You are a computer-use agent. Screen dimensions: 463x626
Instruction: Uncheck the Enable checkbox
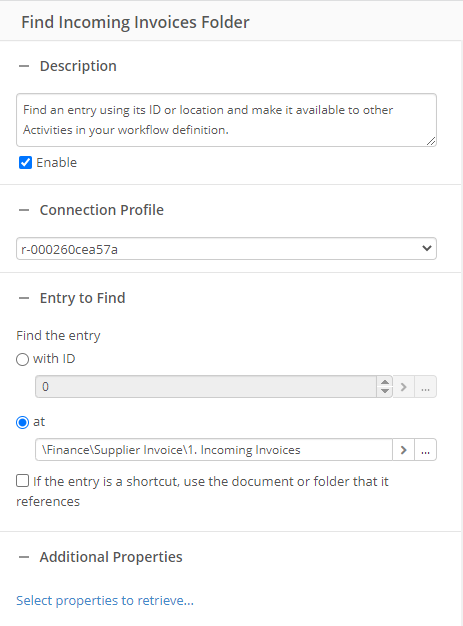click(26, 162)
